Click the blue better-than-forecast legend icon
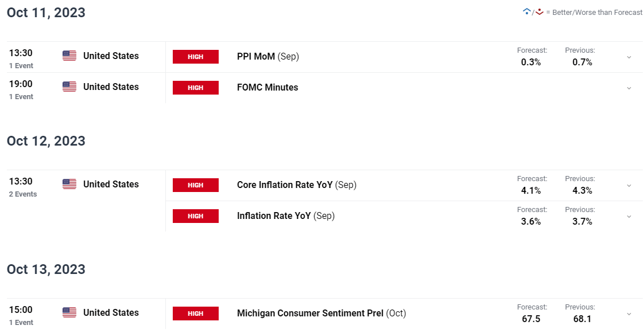 pyautogui.click(x=526, y=11)
